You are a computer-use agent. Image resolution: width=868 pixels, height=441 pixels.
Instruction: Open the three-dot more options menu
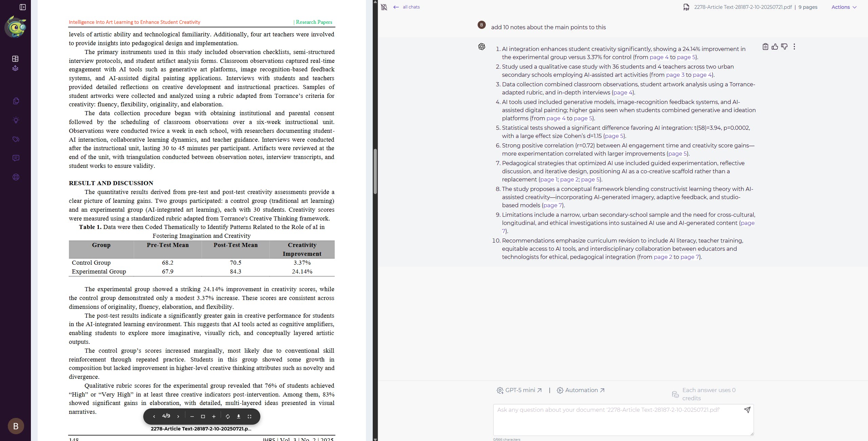(x=794, y=47)
